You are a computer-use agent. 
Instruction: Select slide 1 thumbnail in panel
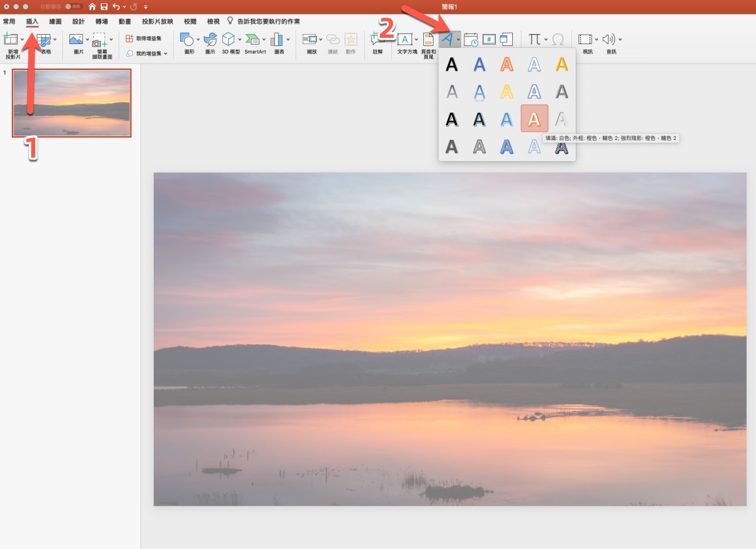click(72, 103)
